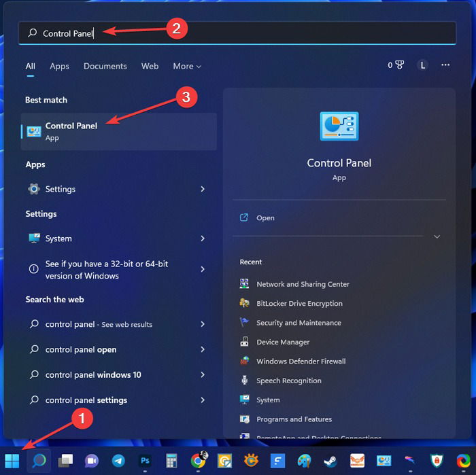Image resolution: width=476 pixels, height=475 pixels.
Task: Click the Control Panel best match result
Action: 119,132
